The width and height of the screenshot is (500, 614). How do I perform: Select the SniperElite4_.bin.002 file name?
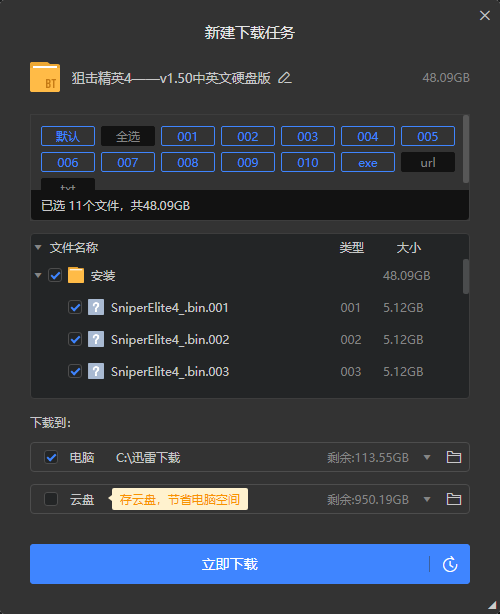click(x=170, y=340)
